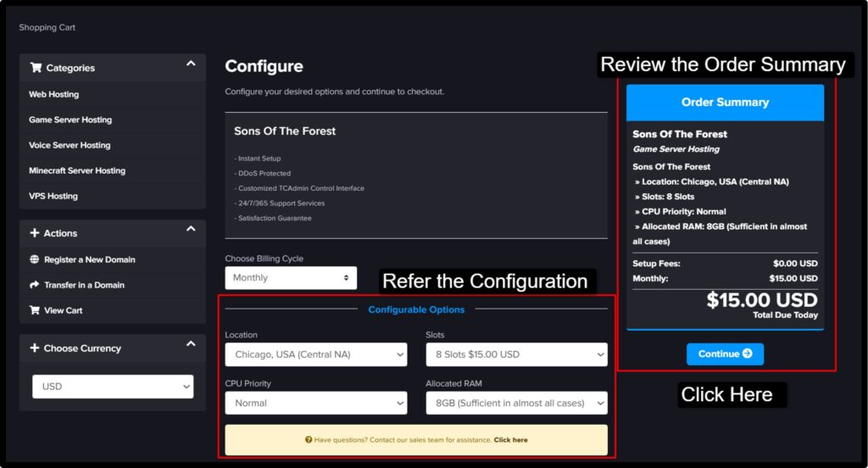Image resolution: width=868 pixels, height=468 pixels.
Task: Open the Monthly billing cycle dropdown
Action: click(x=291, y=278)
